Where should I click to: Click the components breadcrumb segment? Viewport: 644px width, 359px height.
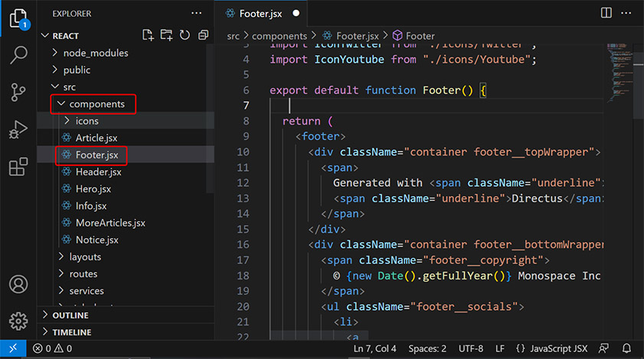point(280,36)
